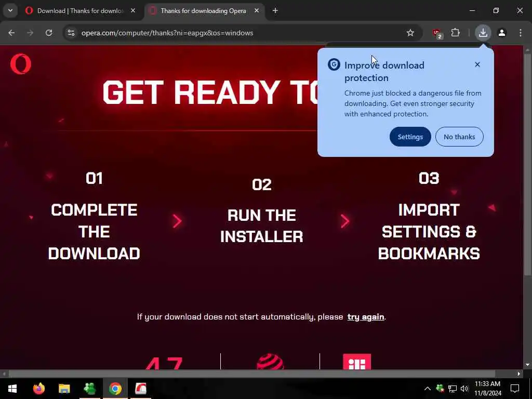Click the pink square iF award logo
This screenshot has height=399, width=532.
tap(357, 362)
